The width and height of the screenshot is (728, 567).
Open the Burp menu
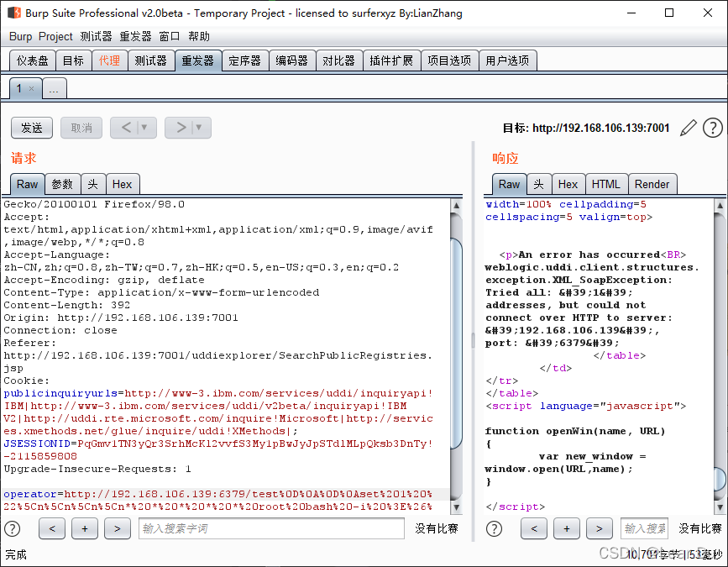tap(20, 36)
